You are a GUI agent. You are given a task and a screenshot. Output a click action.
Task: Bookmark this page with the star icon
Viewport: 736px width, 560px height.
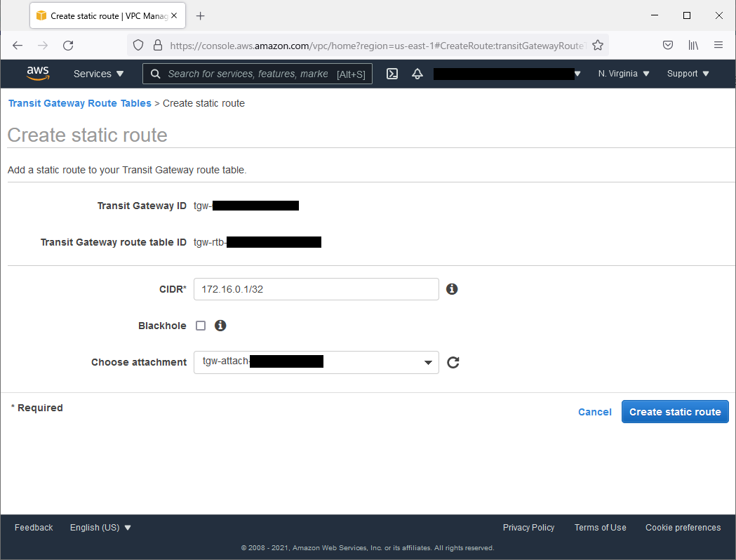click(x=598, y=45)
